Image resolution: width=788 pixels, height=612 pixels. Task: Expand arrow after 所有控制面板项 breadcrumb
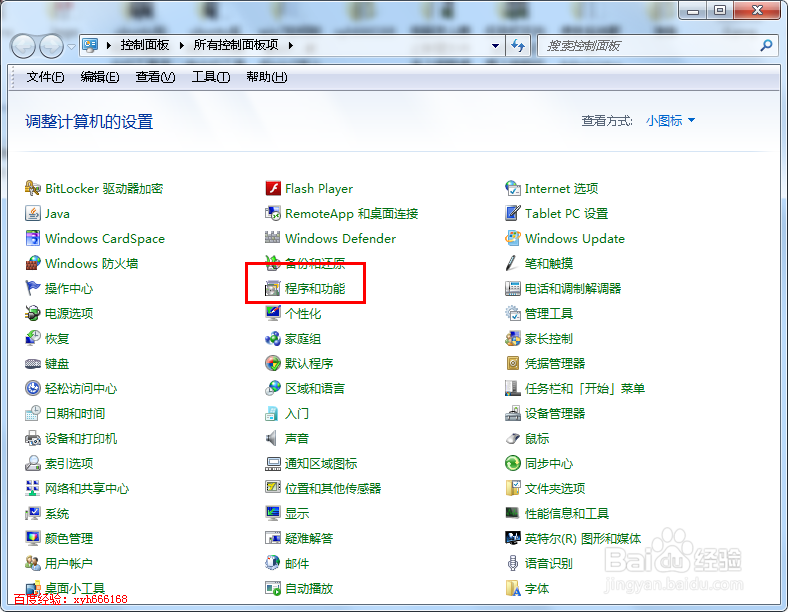(x=290, y=46)
